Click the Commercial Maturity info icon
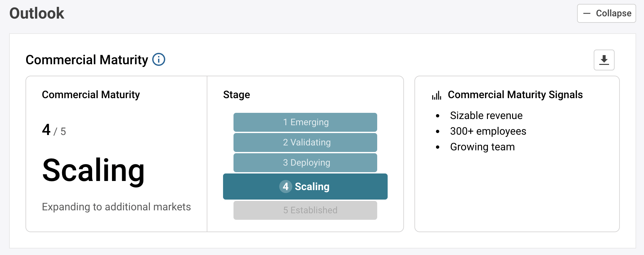This screenshot has width=644, height=255. (159, 60)
